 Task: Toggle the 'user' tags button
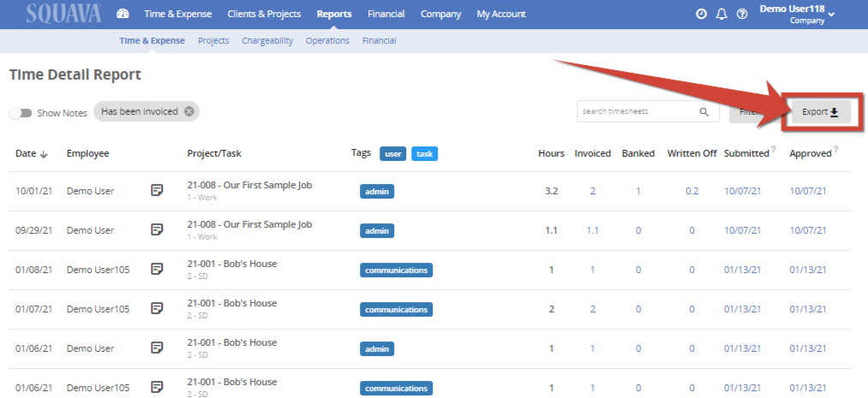(392, 154)
